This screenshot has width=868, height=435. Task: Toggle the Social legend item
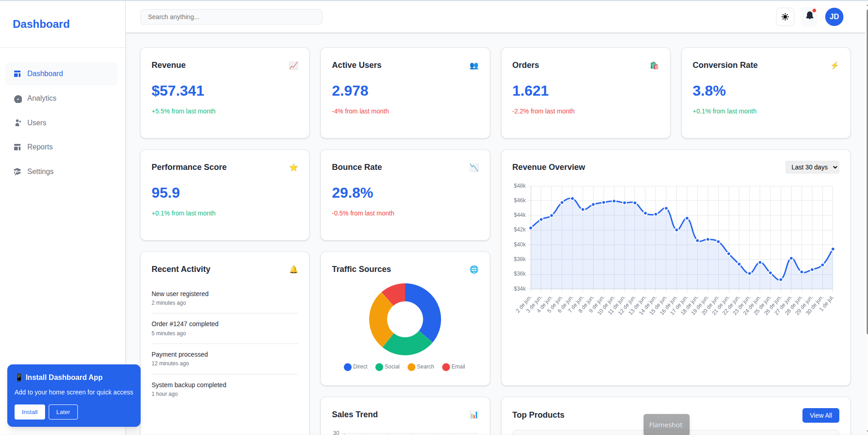(387, 367)
